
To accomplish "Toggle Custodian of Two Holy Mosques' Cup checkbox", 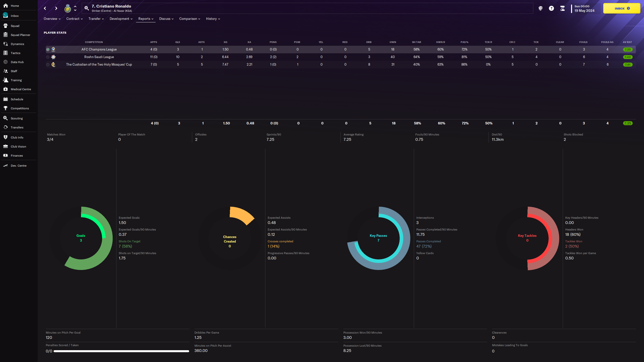I will point(48,65).
